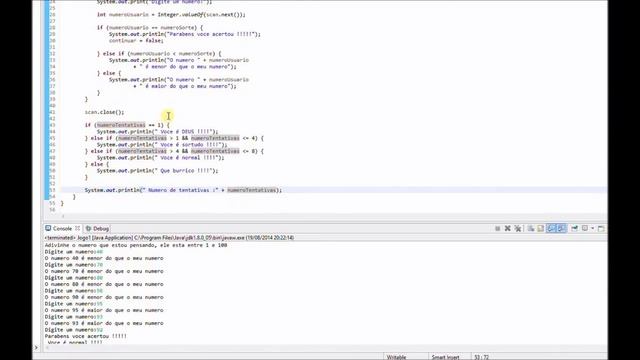This screenshot has width=640, height=360.
Task: Click the 'else if (numeroUsuario < numeroSorte)' line
Action: [x=159, y=54]
